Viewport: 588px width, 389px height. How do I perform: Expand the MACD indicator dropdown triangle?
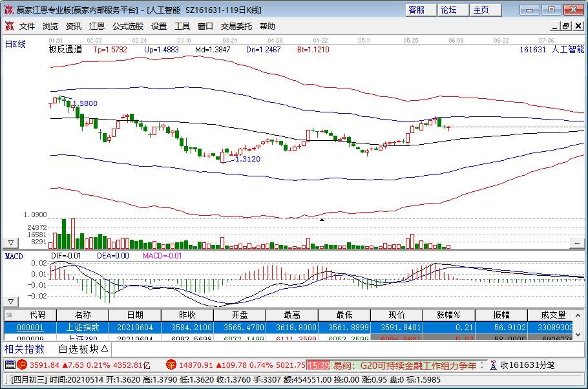pyautogui.click(x=11, y=302)
